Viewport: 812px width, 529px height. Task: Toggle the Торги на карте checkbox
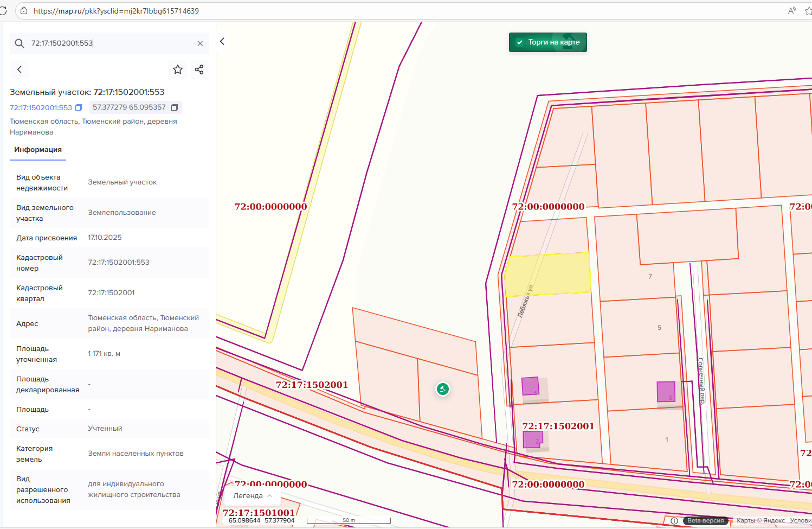pyautogui.click(x=520, y=42)
